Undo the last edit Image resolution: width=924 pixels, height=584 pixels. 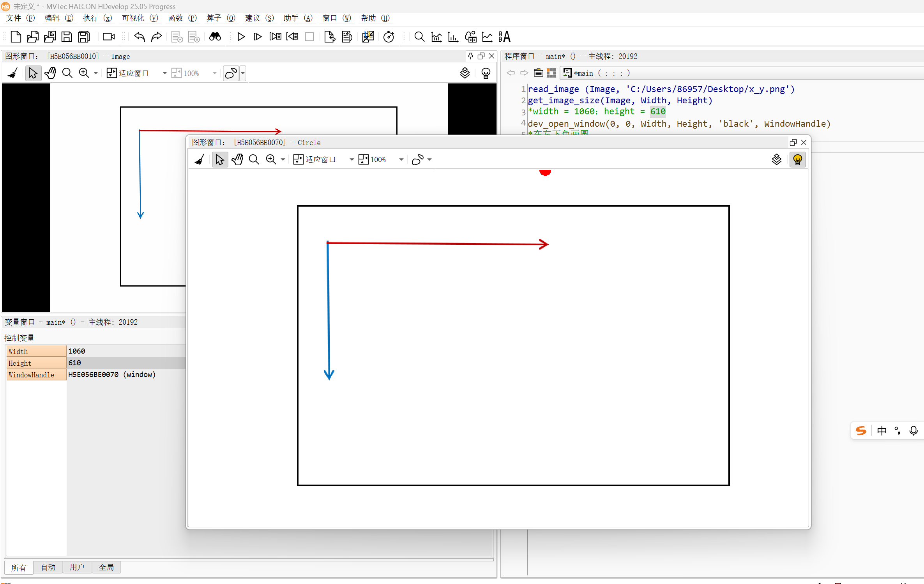point(139,37)
